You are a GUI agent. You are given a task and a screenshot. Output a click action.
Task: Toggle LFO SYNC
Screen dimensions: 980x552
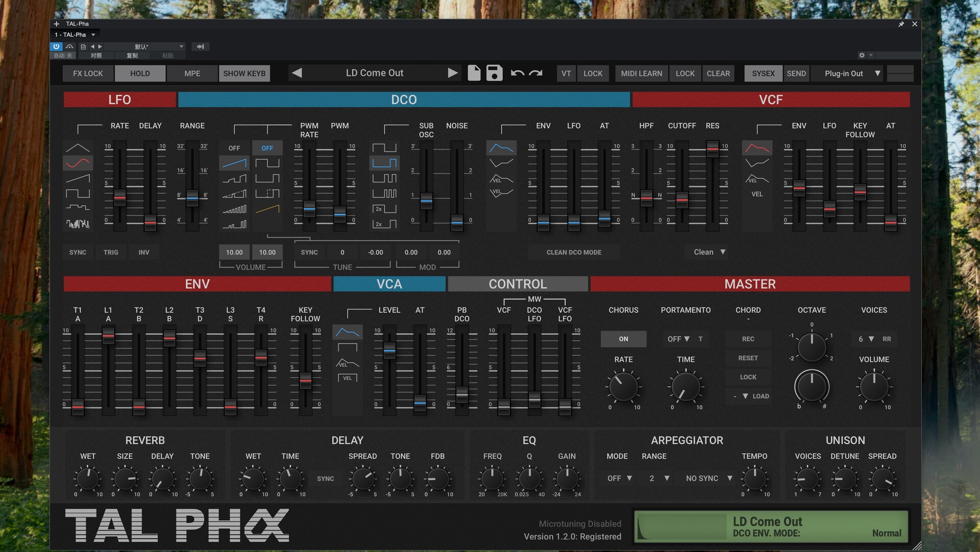78,252
